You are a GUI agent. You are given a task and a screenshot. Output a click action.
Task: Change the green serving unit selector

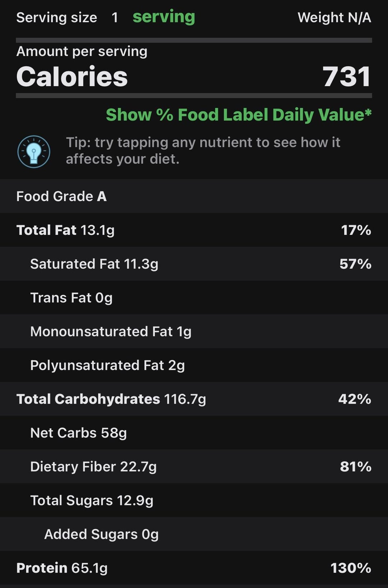pyautogui.click(x=164, y=17)
